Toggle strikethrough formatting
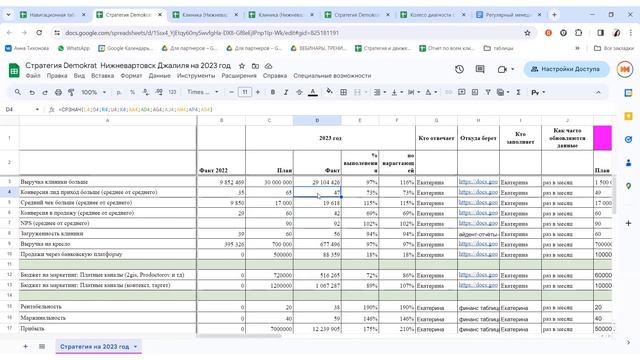This screenshot has width=640, height=360. 299,93
